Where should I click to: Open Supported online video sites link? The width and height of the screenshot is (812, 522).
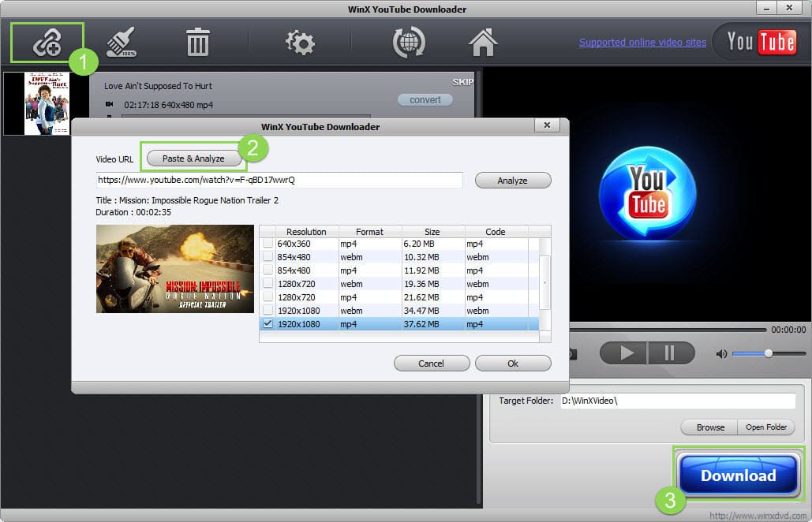[x=642, y=43]
